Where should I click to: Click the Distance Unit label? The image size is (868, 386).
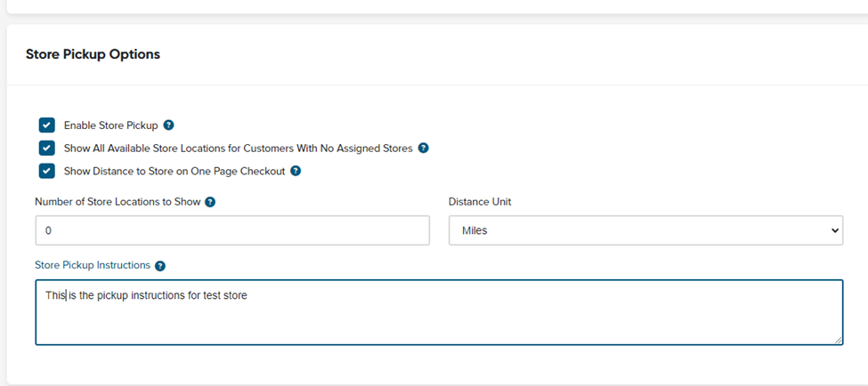pyautogui.click(x=480, y=202)
